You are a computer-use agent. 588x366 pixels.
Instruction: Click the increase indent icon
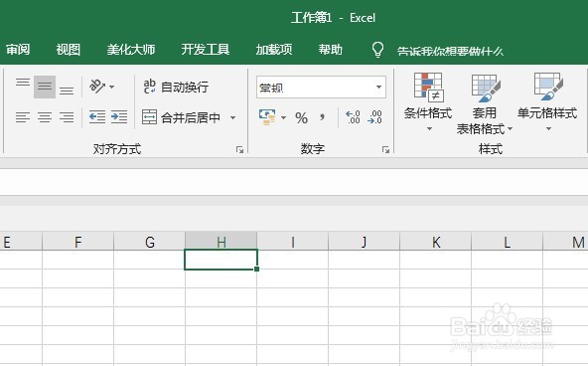point(119,117)
